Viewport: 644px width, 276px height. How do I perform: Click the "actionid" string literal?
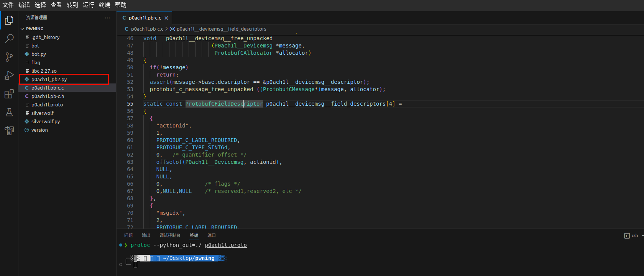172,126
